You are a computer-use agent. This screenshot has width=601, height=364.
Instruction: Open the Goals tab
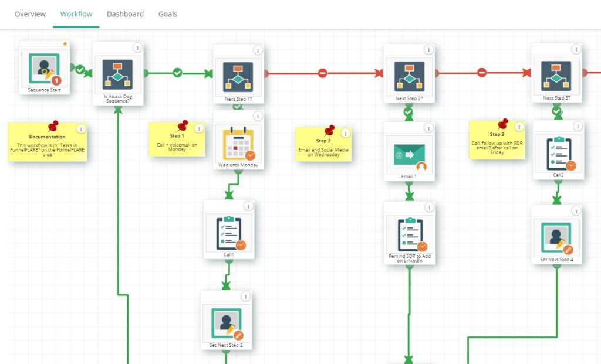click(x=167, y=13)
